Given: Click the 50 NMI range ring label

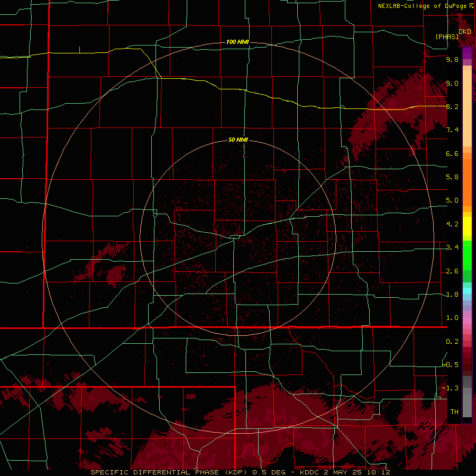Looking at the screenshot, I should pos(238,140).
